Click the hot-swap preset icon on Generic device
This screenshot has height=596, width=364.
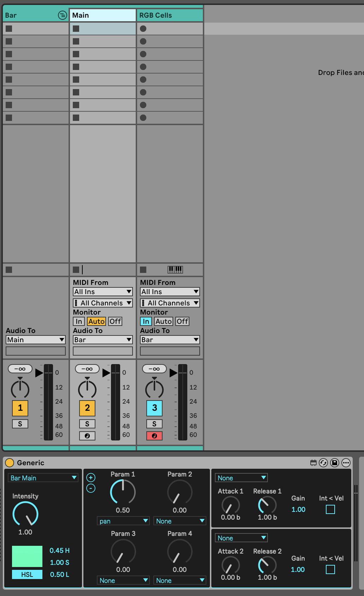coord(323,463)
